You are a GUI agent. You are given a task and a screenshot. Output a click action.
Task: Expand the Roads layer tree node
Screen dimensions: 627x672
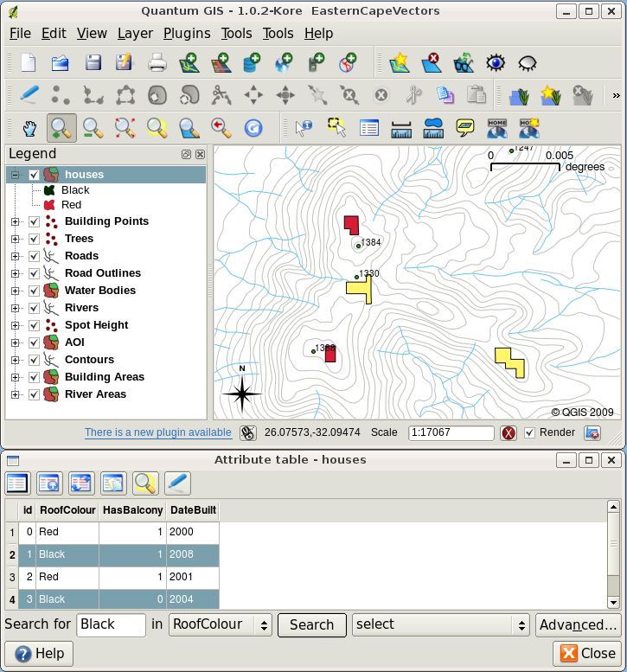click(15, 256)
